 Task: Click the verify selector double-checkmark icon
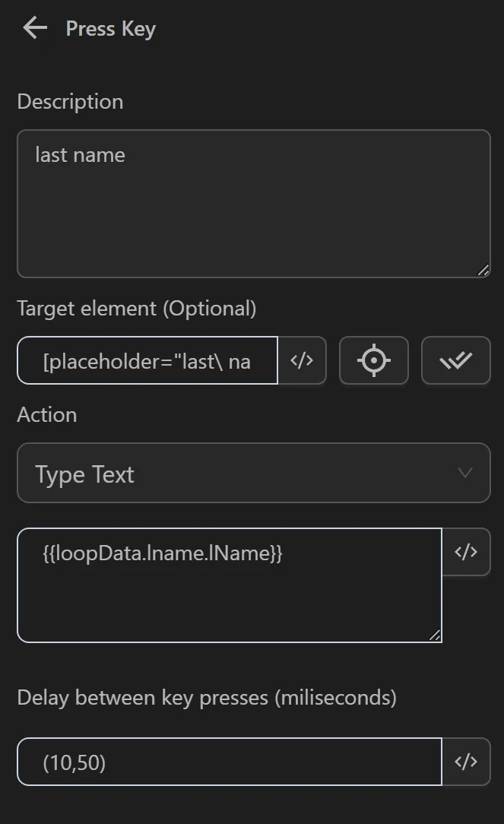(455, 360)
